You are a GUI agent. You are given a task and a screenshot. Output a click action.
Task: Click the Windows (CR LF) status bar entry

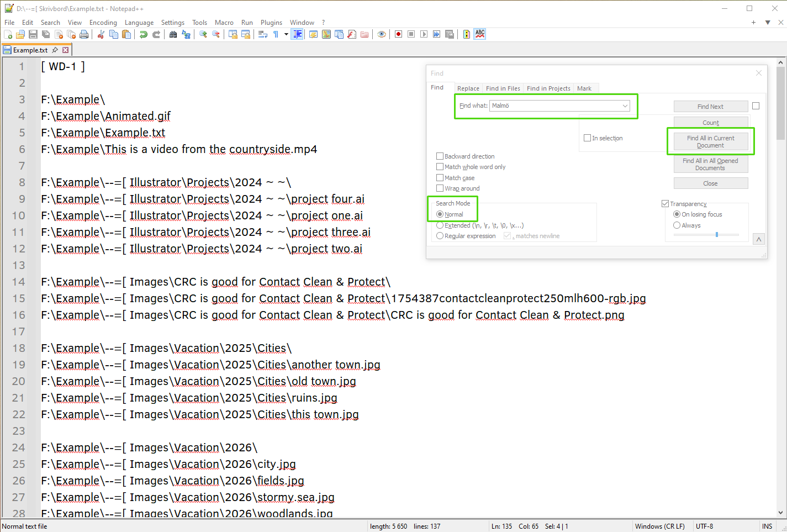click(660, 526)
